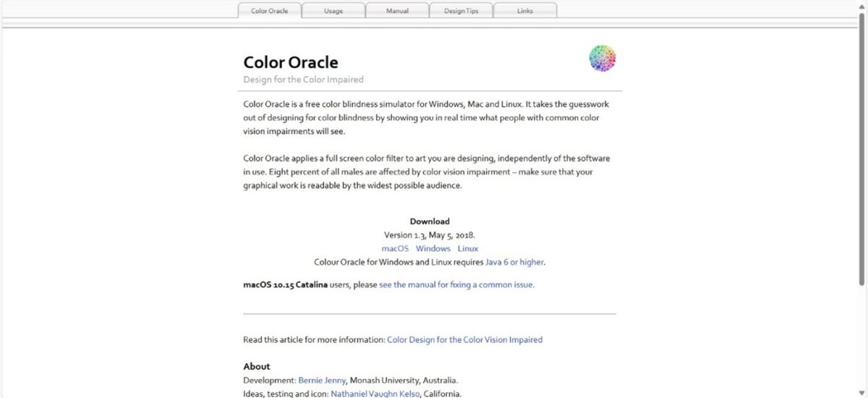
Task: Click the Color Oracle page heading
Action: pyautogui.click(x=291, y=62)
